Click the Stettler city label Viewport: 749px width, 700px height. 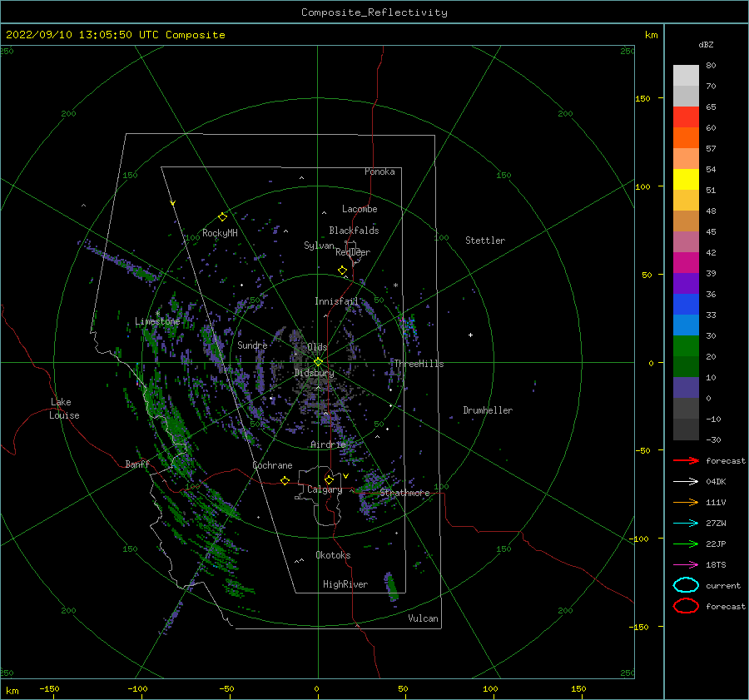point(485,241)
